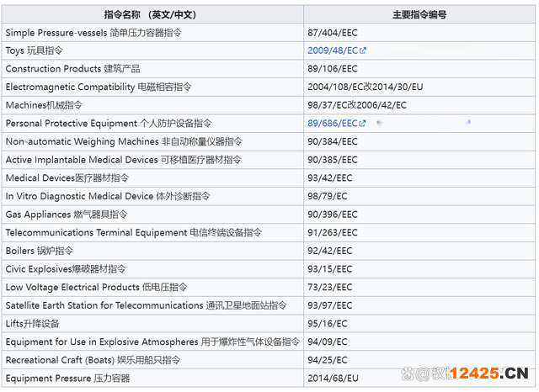
Task: Click the 92/42/EEC boilers directive number
Action: coord(332,251)
